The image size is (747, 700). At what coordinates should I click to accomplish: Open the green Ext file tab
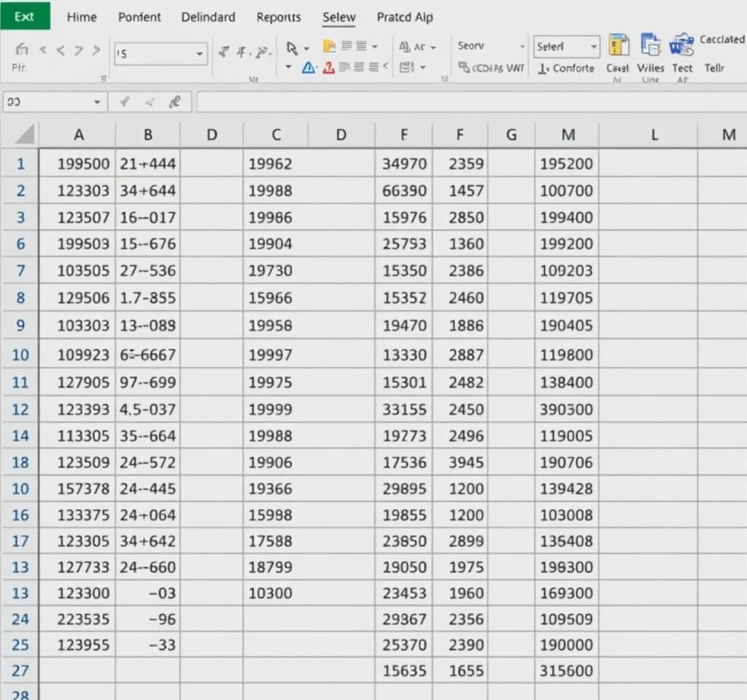click(25, 15)
